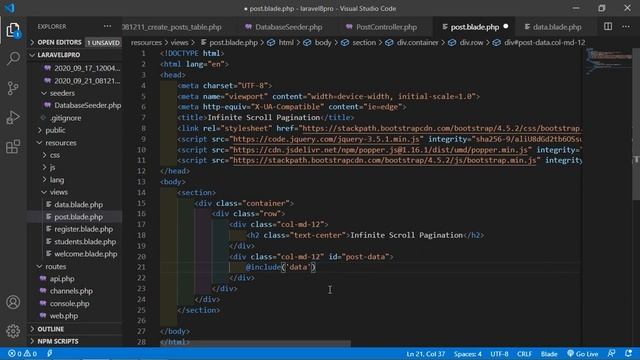Open Explorer views and more actions ellipsis
The width and height of the screenshot is (640, 360).
click(x=107, y=27)
